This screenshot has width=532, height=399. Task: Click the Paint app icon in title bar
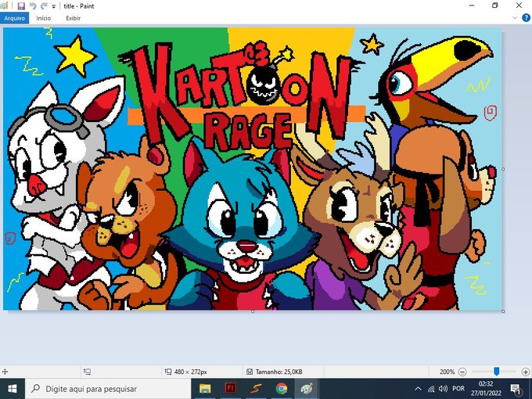(x=4, y=5)
